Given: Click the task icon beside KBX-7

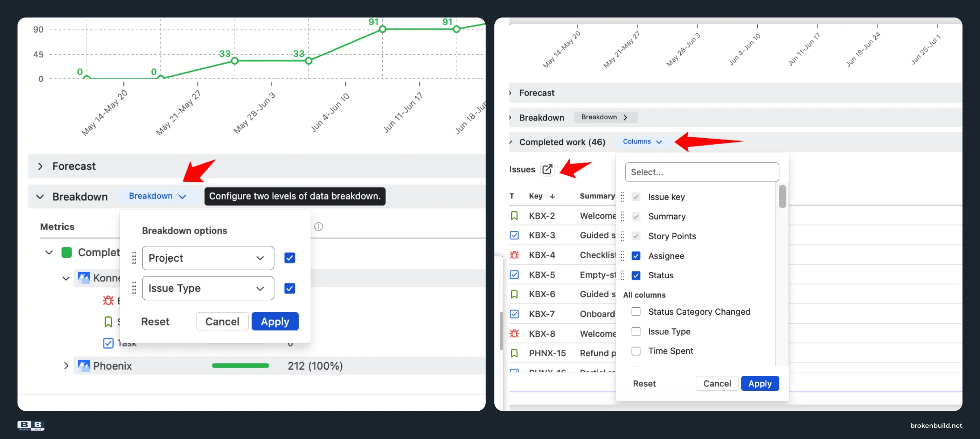Looking at the screenshot, I should (x=514, y=314).
